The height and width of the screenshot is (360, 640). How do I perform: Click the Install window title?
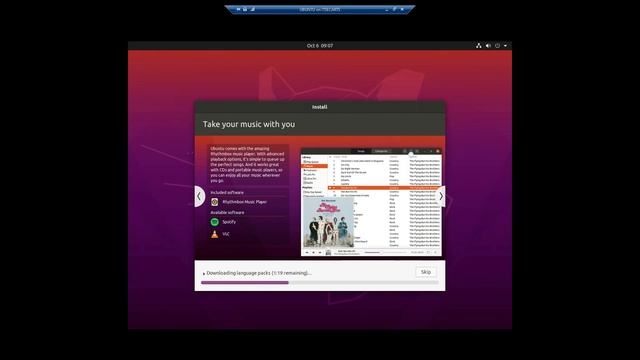coord(320,107)
